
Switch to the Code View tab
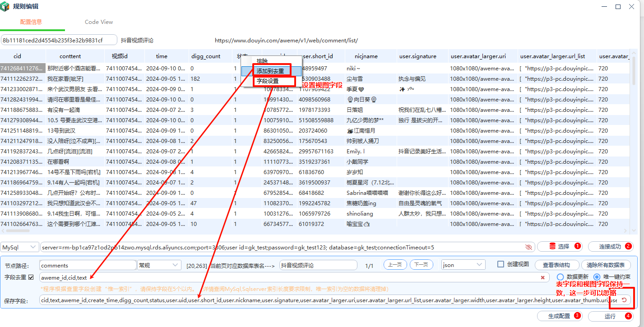click(99, 22)
